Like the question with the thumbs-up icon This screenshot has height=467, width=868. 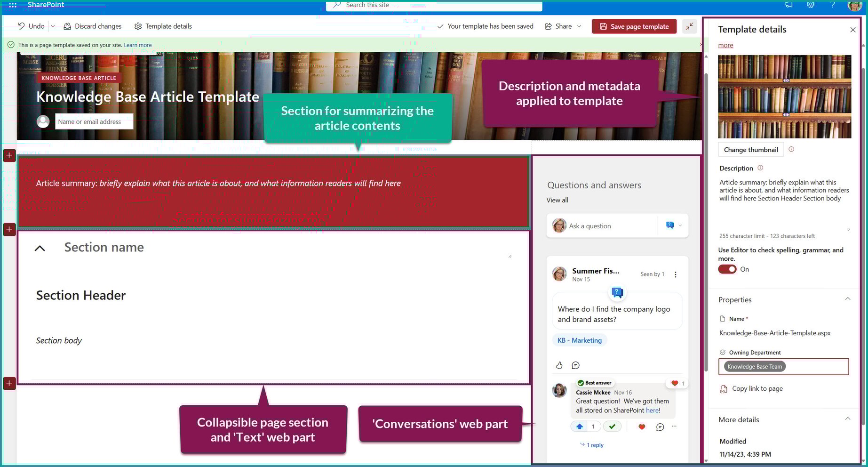[x=559, y=365]
